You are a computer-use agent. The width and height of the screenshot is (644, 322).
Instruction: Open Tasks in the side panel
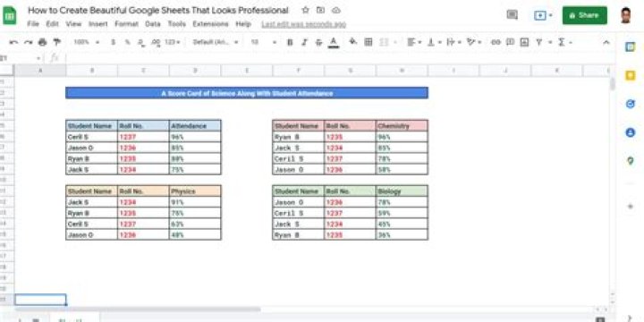click(x=630, y=104)
